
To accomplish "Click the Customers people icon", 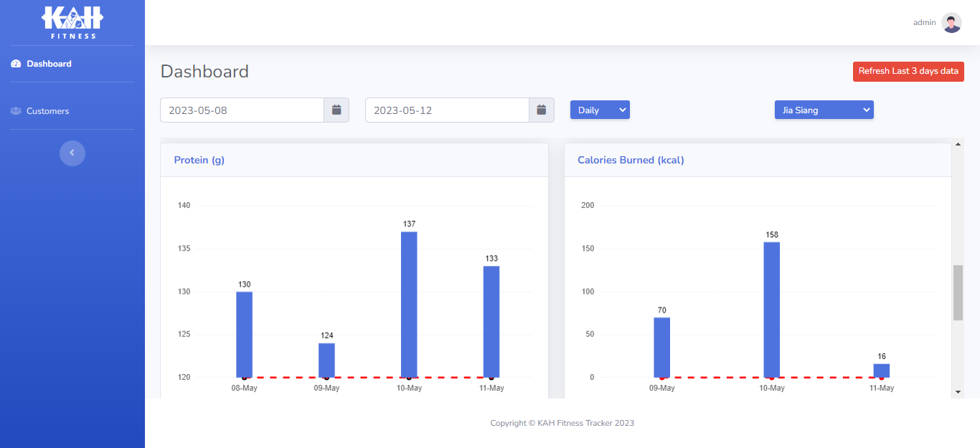I will tap(16, 111).
